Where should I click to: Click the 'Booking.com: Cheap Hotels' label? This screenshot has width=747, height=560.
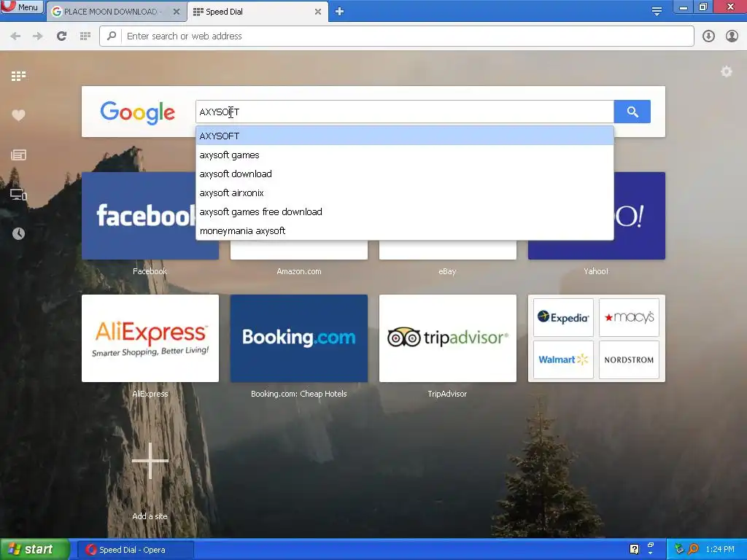(x=298, y=394)
